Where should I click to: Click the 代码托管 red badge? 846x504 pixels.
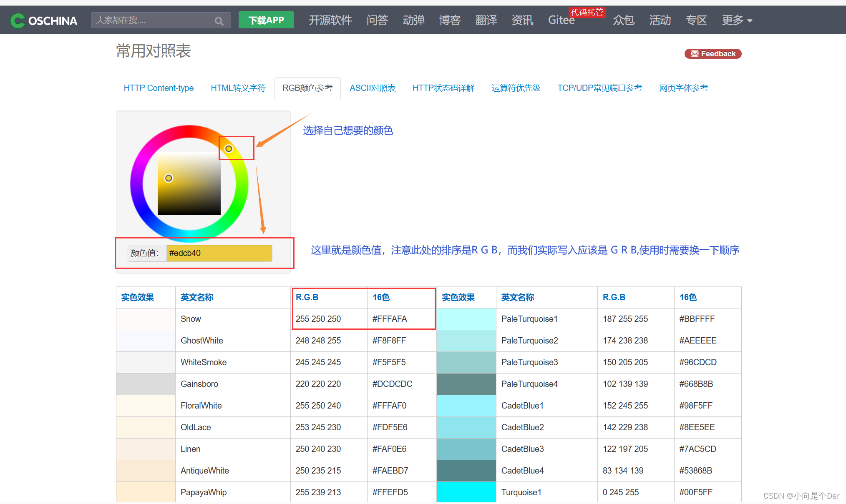587,13
